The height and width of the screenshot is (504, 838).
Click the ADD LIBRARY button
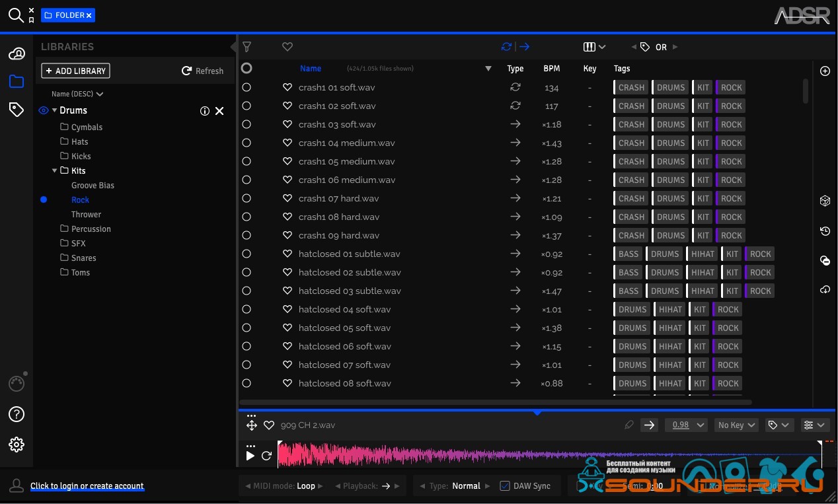[75, 71]
